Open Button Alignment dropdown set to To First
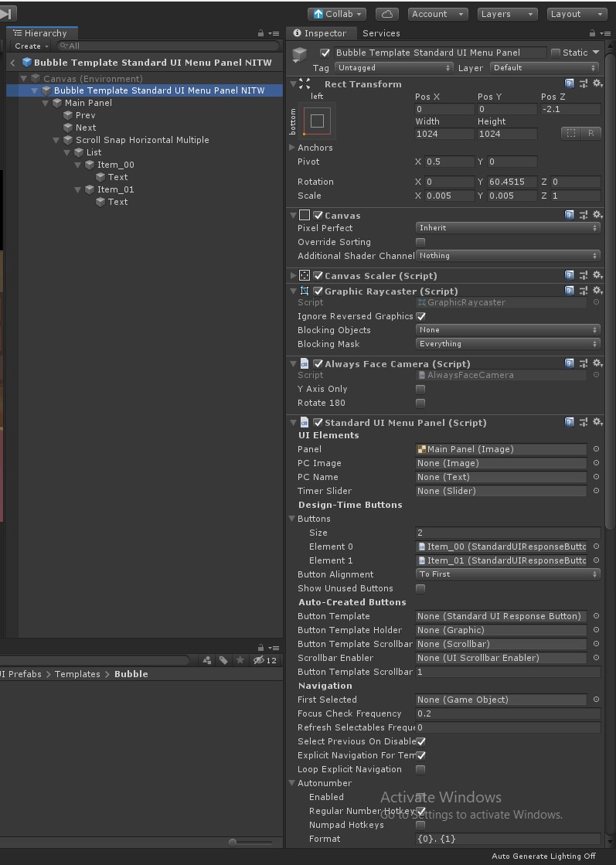616x865 pixels. [x=507, y=574]
